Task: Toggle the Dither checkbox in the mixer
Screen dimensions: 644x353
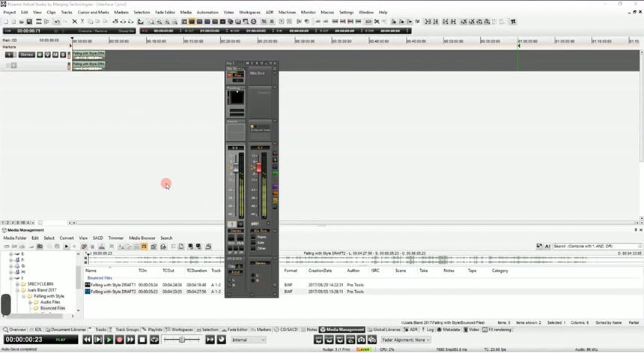Action: (253, 249)
